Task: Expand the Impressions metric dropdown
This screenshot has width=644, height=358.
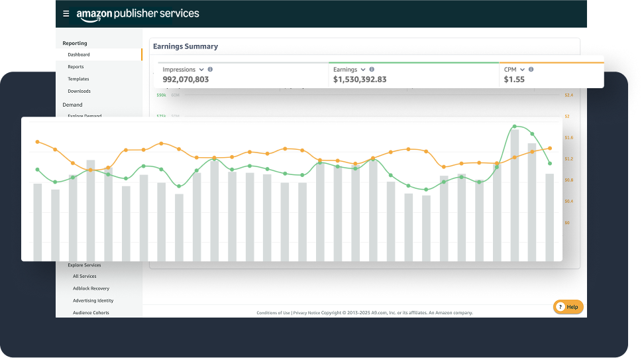Action: click(201, 70)
